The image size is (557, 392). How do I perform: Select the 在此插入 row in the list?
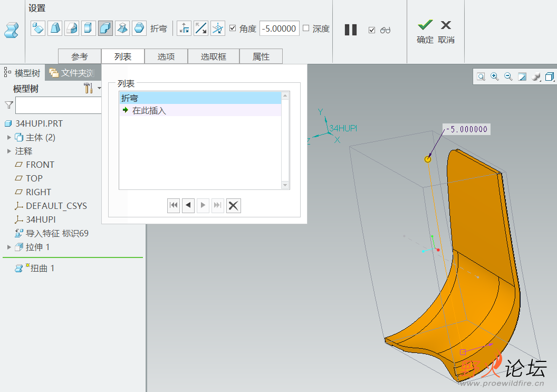coord(200,110)
